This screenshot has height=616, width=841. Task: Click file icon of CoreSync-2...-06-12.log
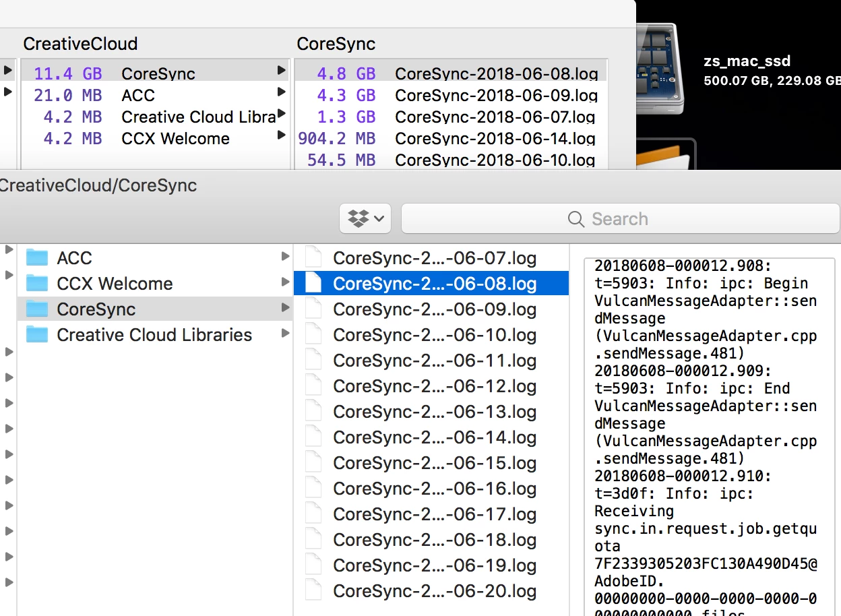[313, 386]
